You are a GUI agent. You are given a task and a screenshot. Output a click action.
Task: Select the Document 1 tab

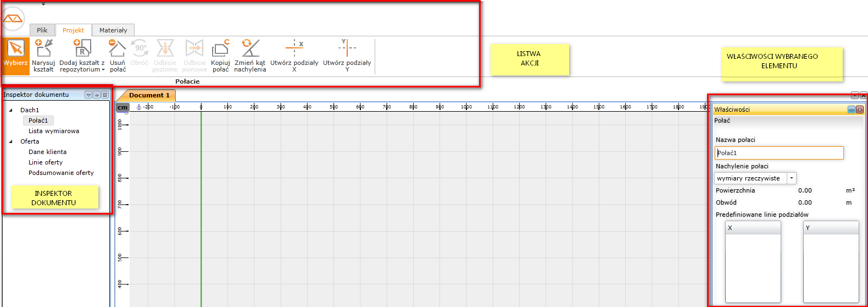[x=149, y=95]
